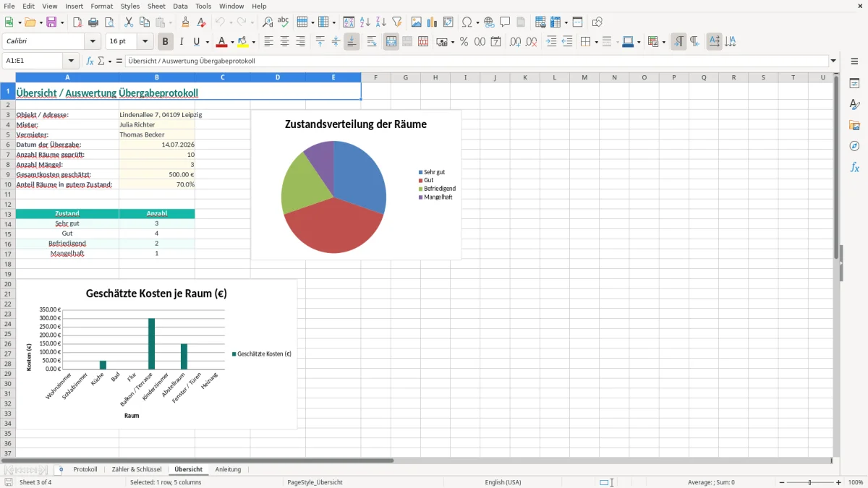Click Define Print Area icon
Screen dimensions: 868x488
coord(540,22)
